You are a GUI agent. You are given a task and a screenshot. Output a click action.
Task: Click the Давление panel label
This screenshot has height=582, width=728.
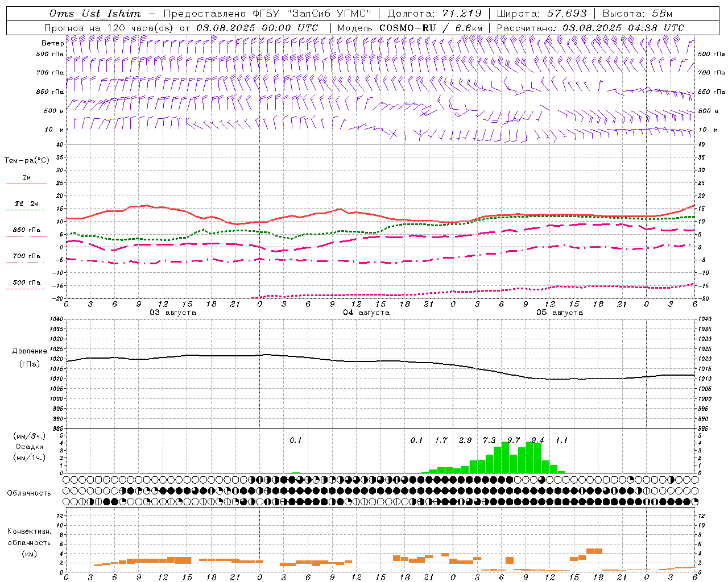(30, 351)
